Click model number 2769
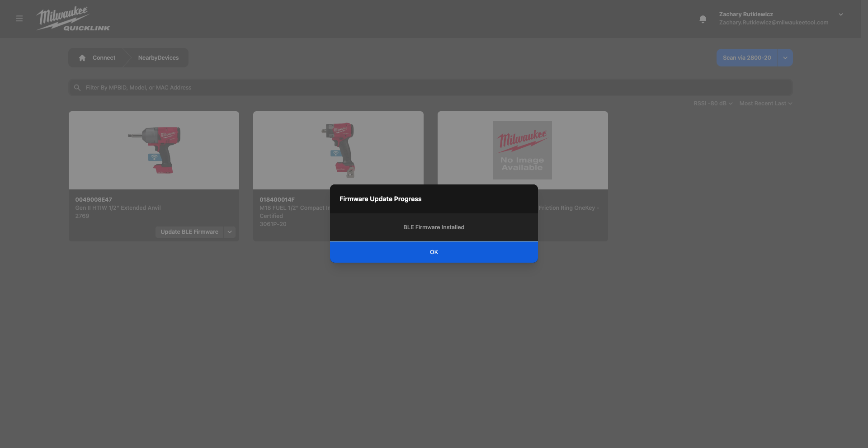The height and width of the screenshot is (448, 868). pos(82,216)
